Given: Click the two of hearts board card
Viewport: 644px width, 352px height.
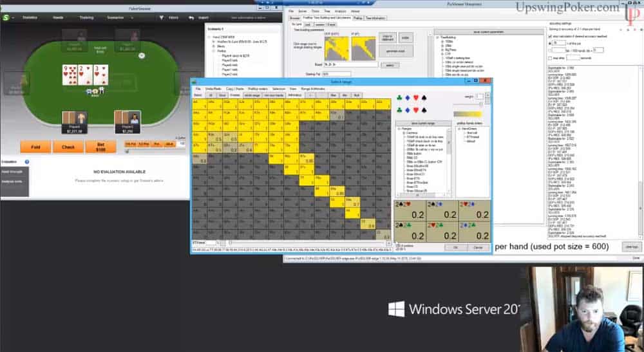Looking at the screenshot, I should point(85,75).
